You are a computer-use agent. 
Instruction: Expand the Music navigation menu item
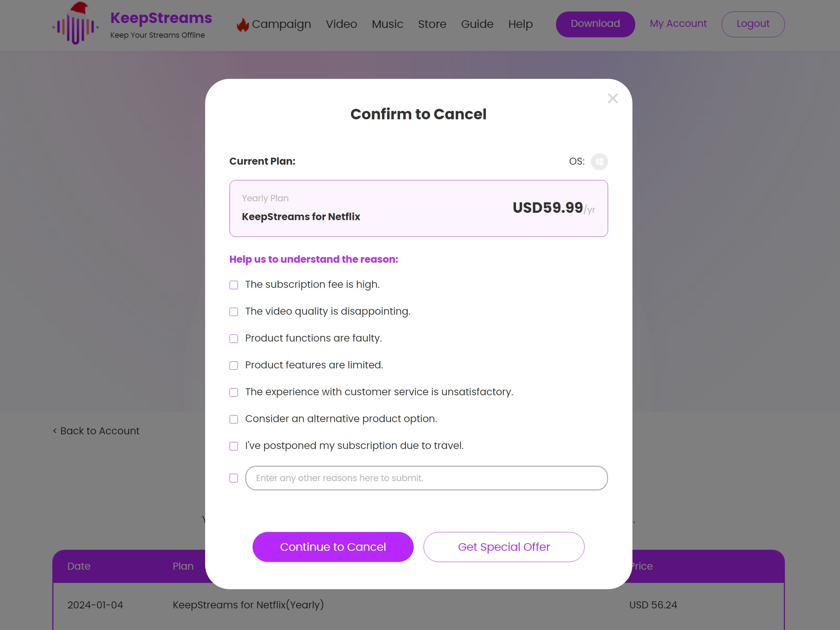(387, 24)
